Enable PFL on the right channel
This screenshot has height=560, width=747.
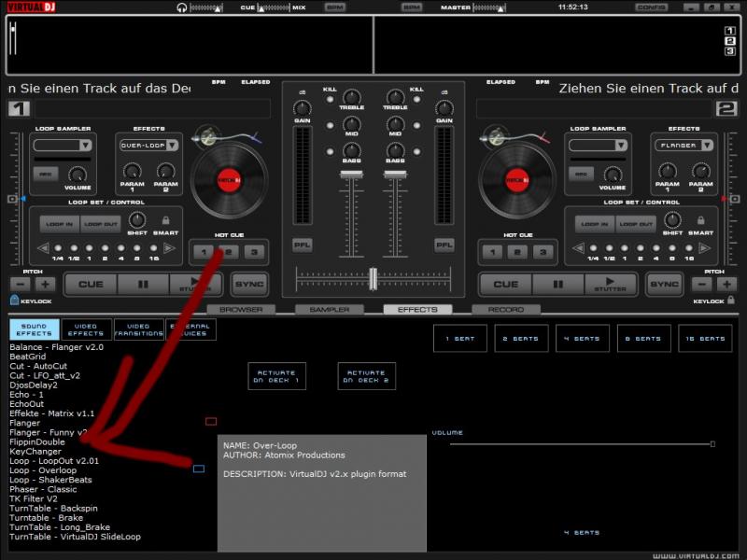pyautogui.click(x=444, y=245)
